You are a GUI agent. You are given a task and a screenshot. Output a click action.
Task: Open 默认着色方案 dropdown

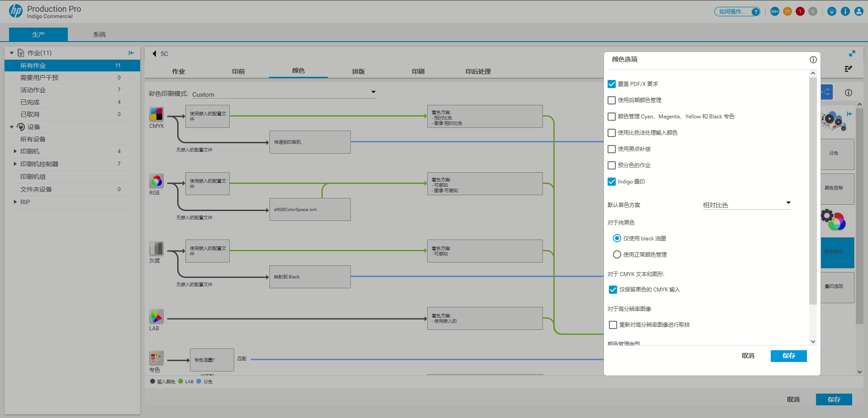point(746,205)
